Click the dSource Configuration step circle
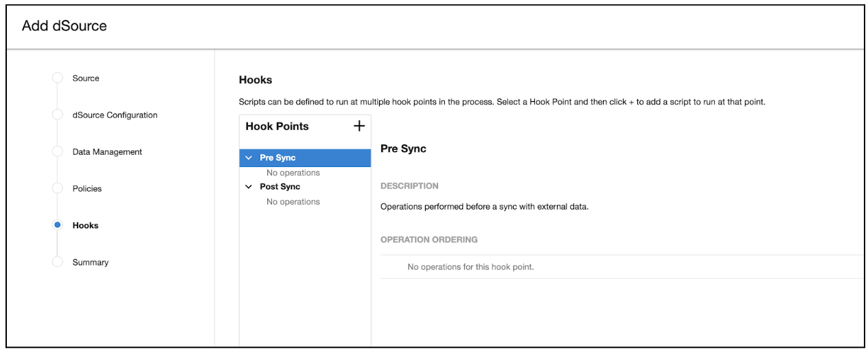The image size is (868, 352). click(58, 115)
